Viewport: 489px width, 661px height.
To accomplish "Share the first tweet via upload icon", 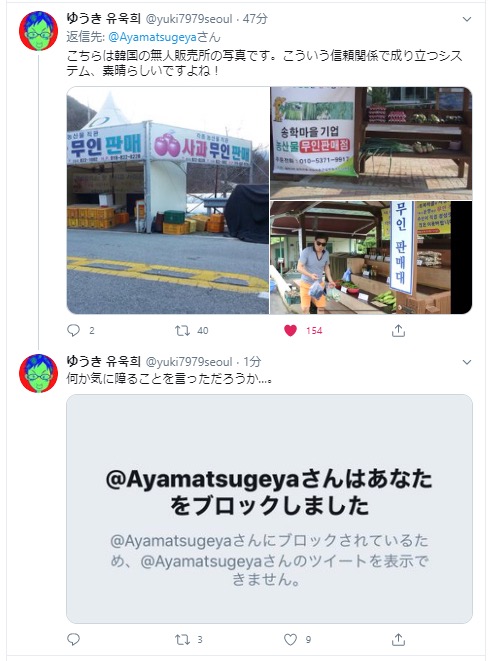I will pyautogui.click(x=398, y=331).
